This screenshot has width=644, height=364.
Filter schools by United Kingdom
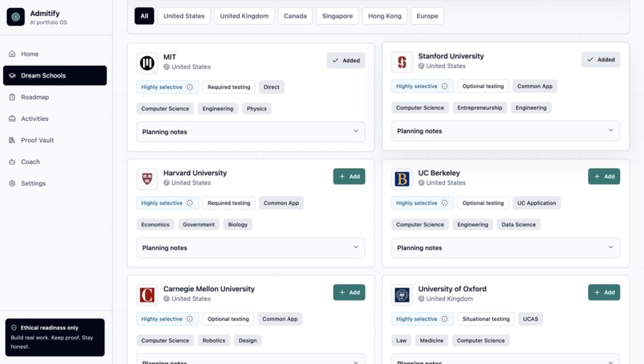(x=244, y=16)
